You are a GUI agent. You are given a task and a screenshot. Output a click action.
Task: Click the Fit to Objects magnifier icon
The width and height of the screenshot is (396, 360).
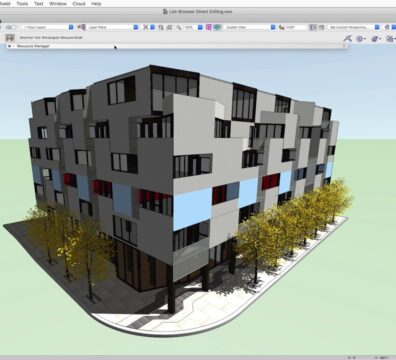pyautogui.click(x=161, y=27)
